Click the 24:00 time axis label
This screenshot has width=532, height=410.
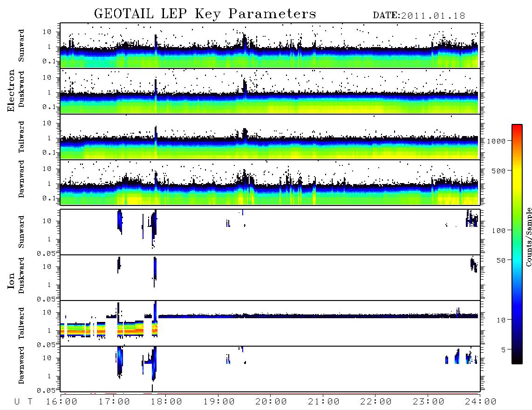(x=481, y=402)
